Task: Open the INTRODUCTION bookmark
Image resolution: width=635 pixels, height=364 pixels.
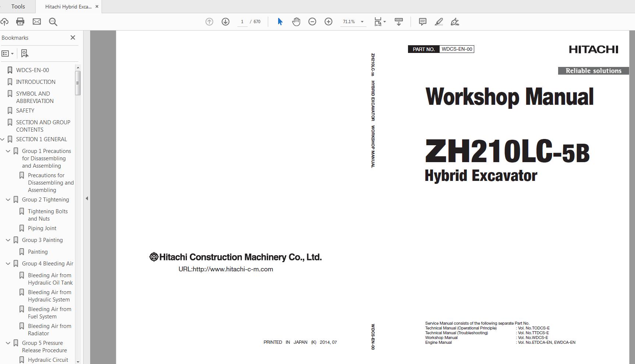Action: click(36, 82)
